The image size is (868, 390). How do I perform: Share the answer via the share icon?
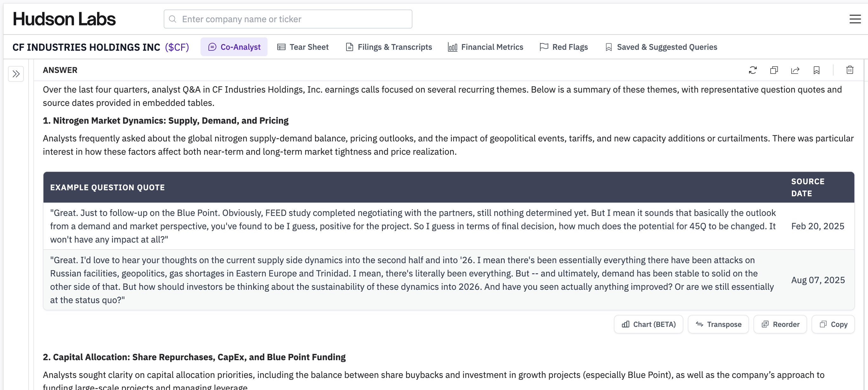[x=795, y=70]
